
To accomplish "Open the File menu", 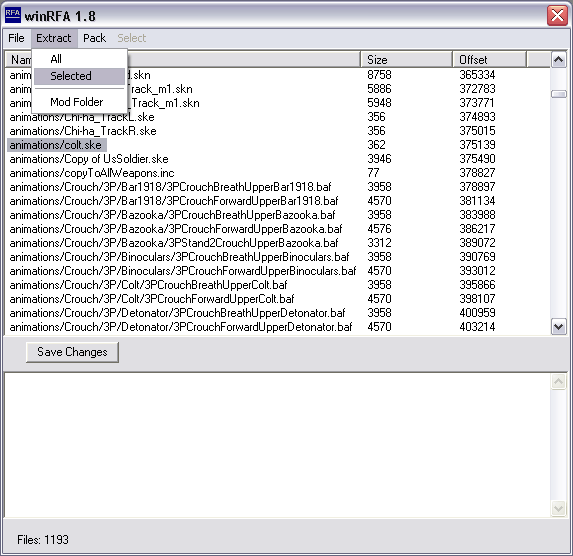I will pos(16,38).
